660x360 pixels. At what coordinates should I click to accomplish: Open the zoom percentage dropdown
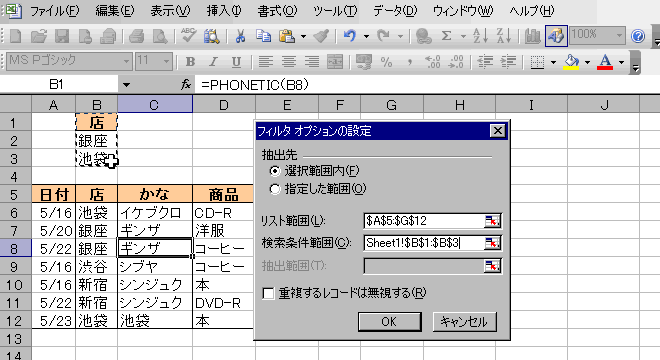[619, 35]
